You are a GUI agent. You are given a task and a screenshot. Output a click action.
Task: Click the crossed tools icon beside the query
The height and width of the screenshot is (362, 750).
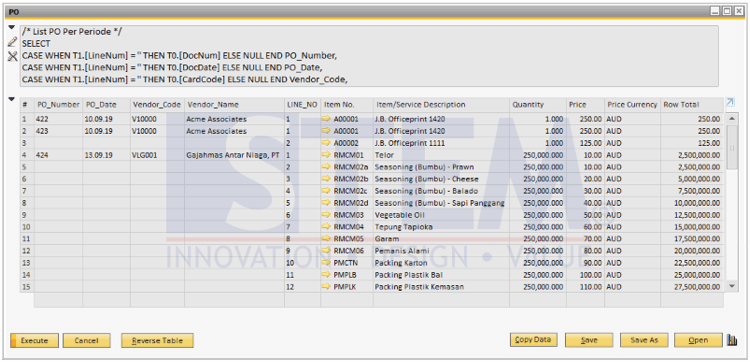point(12,56)
